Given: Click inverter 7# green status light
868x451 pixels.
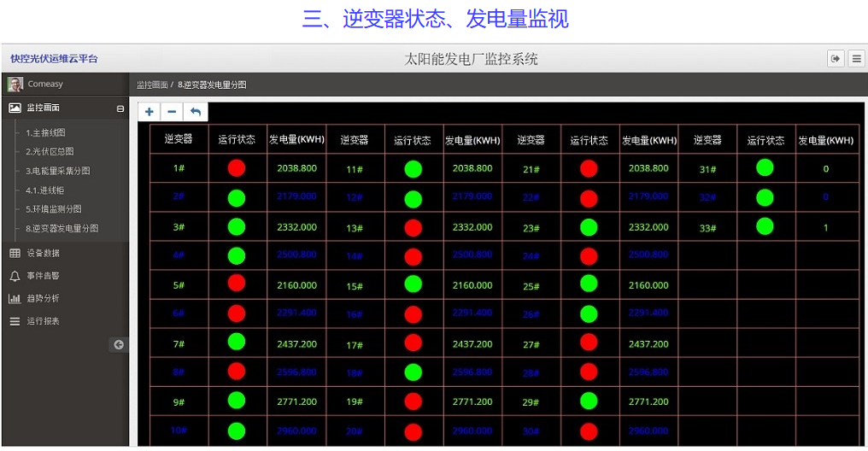Looking at the screenshot, I should (x=237, y=342).
